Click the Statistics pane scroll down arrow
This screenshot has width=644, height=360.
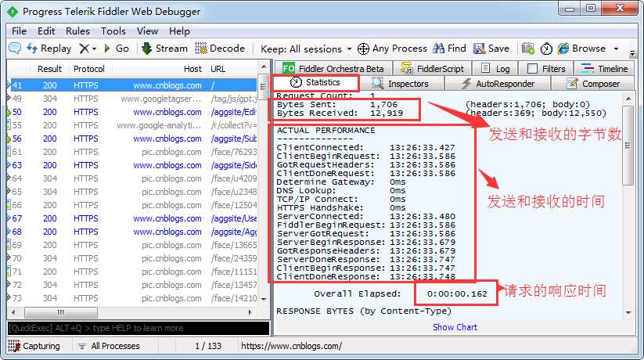pos(628,313)
